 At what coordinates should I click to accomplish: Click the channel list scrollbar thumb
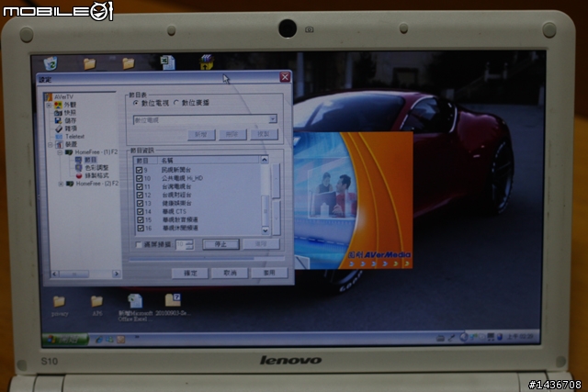[x=266, y=210]
